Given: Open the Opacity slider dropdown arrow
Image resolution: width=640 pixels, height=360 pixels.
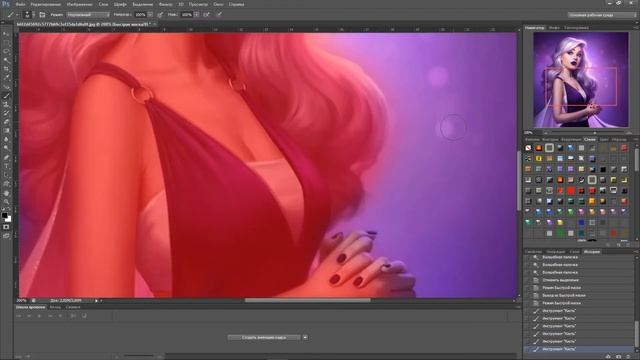Looking at the screenshot, I should (x=151, y=15).
